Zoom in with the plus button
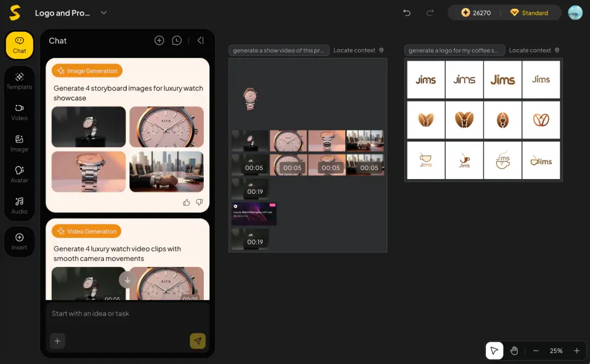Image resolution: width=590 pixels, height=364 pixels. pos(576,351)
